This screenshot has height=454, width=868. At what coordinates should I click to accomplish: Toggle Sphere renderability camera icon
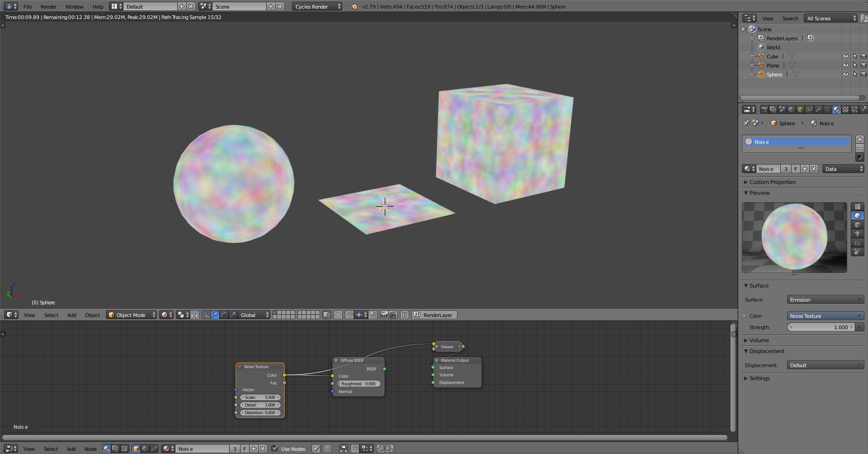pos(863,74)
